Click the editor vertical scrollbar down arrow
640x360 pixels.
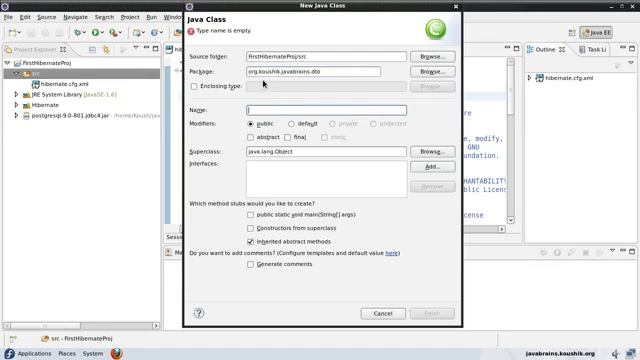coord(510,220)
